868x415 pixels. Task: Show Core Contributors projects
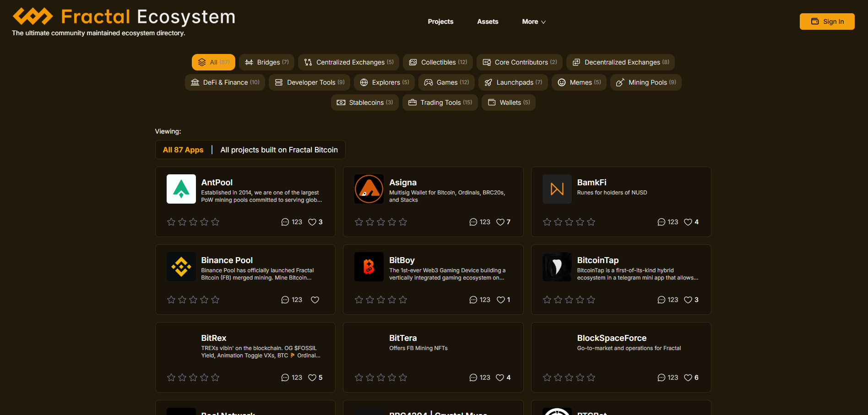[520, 62]
